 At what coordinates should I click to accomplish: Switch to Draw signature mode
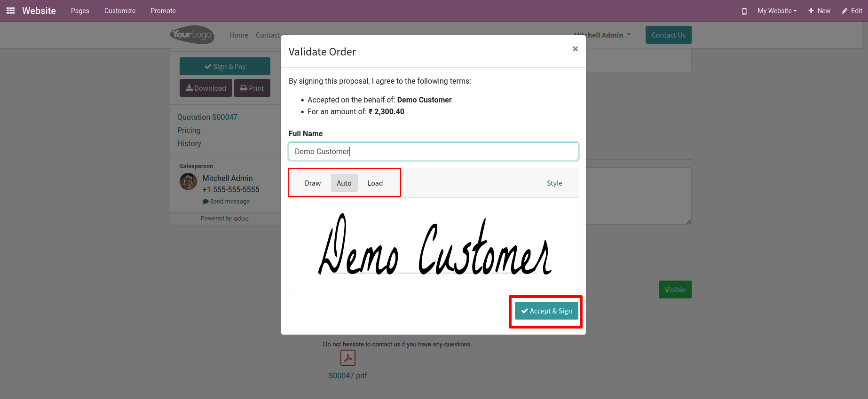coord(313,183)
